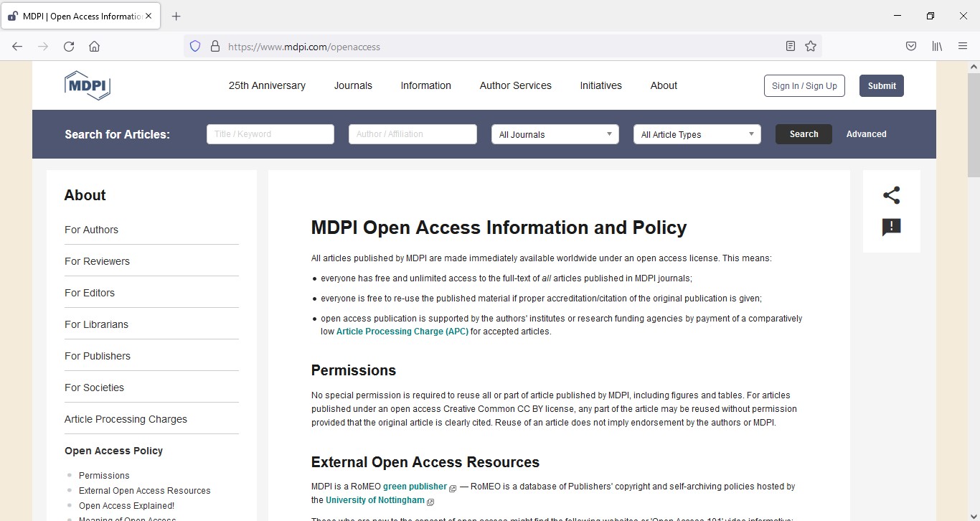This screenshot has width=980, height=521.
Task: Open the About menu in header
Action: coord(664,85)
